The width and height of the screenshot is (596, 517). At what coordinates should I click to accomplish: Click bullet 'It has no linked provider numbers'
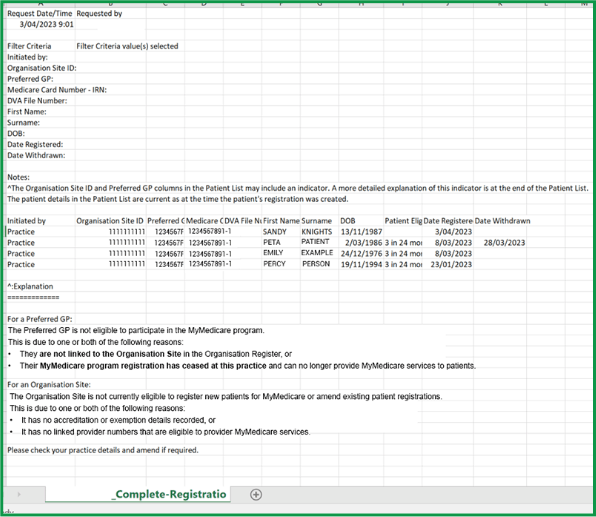(x=166, y=432)
